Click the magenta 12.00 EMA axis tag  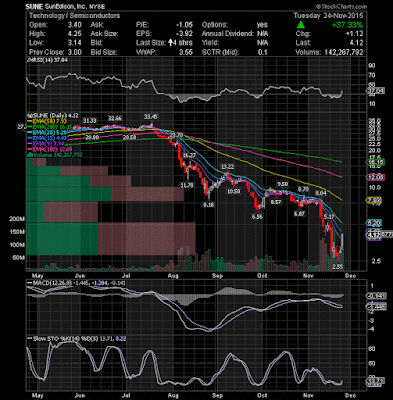click(375, 177)
